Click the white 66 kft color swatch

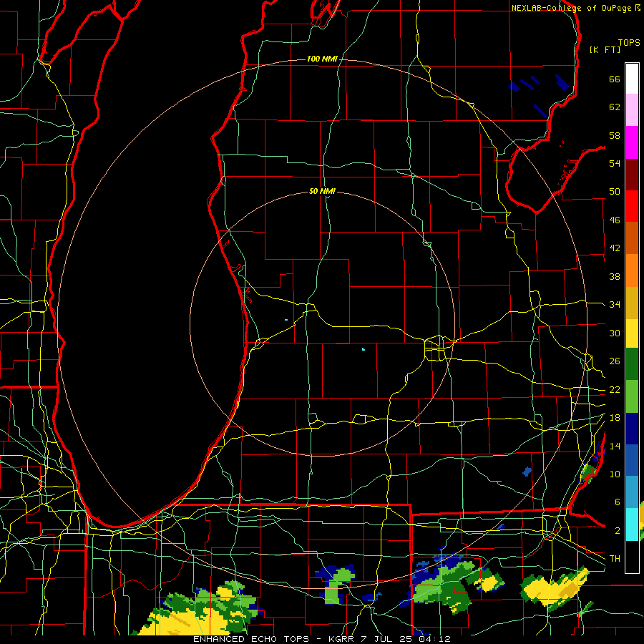coord(632,79)
